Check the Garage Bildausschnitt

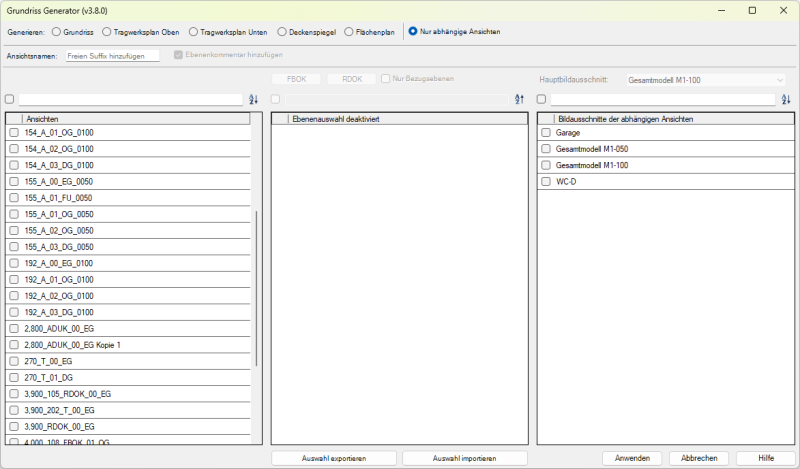pyautogui.click(x=546, y=133)
